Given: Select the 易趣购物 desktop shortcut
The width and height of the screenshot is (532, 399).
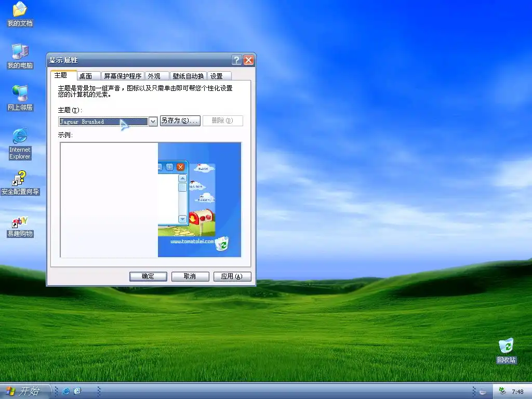Looking at the screenshot, I should pos(20,227).
